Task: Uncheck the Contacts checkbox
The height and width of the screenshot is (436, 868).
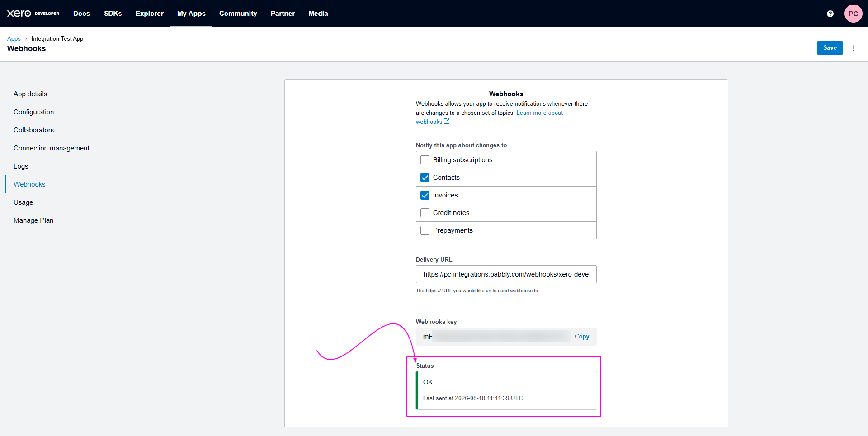Action: 425,178
